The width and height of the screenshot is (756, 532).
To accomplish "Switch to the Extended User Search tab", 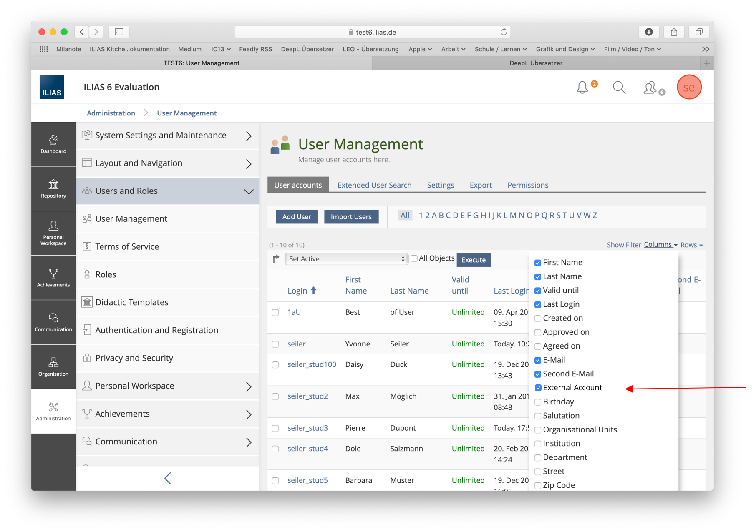I will click(374, 185).
